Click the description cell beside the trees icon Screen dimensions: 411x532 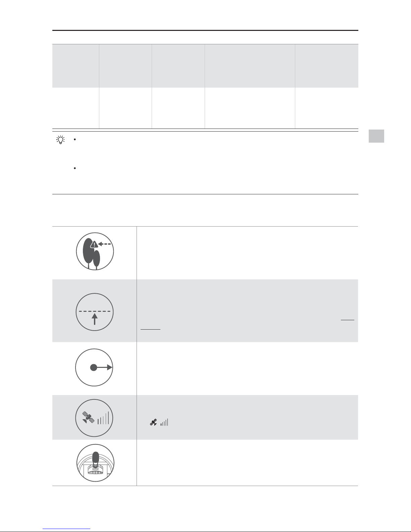[x=248, y=253]
